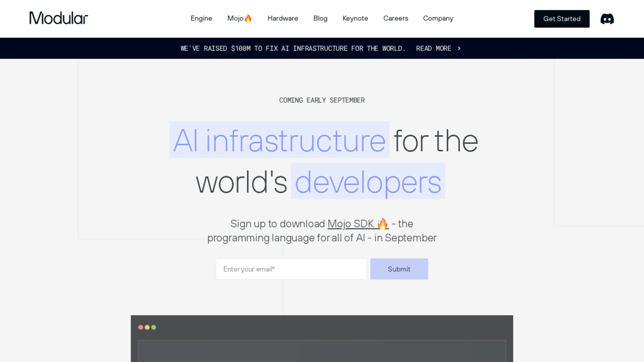Click green dot in code window
Image resolution: width=644 pixels, height=362 pixels.
click(154, 327)
